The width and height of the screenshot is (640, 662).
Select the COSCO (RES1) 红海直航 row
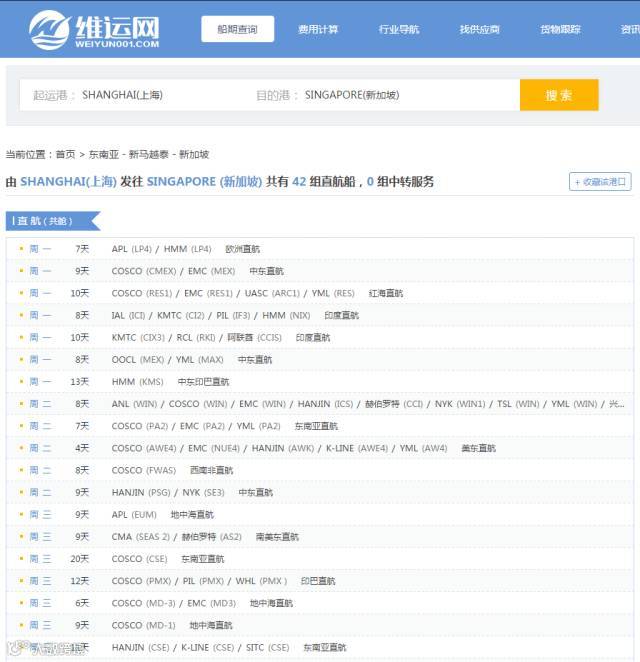coord(320,293)
